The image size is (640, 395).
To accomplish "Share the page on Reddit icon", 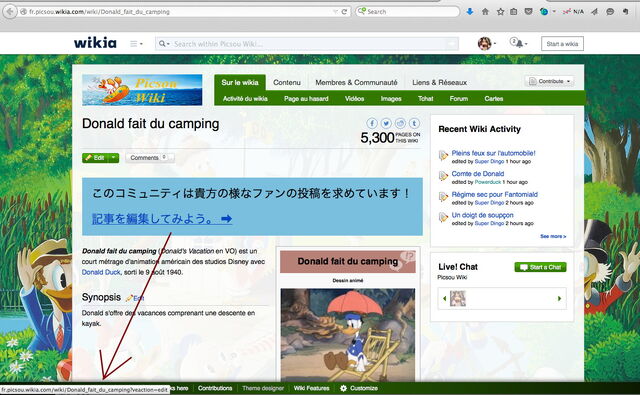I will pyautogui.click(x=400, y=123).
